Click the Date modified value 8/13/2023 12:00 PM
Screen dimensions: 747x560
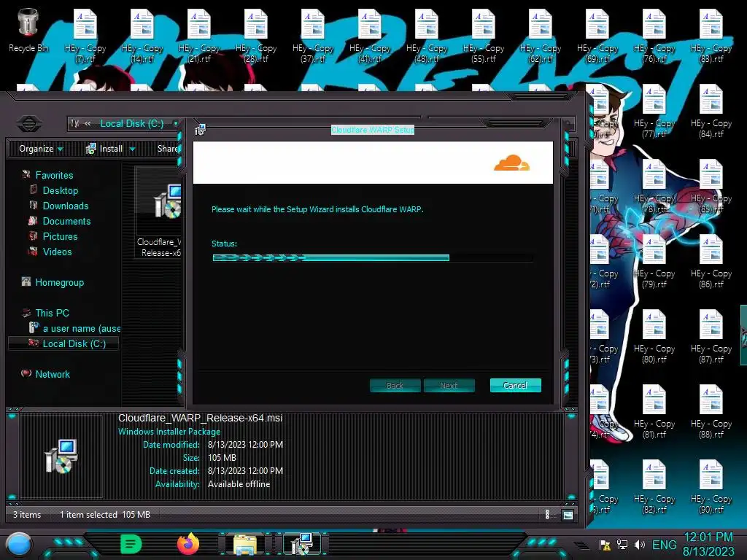pyautogui.click(x=245, y=444)
